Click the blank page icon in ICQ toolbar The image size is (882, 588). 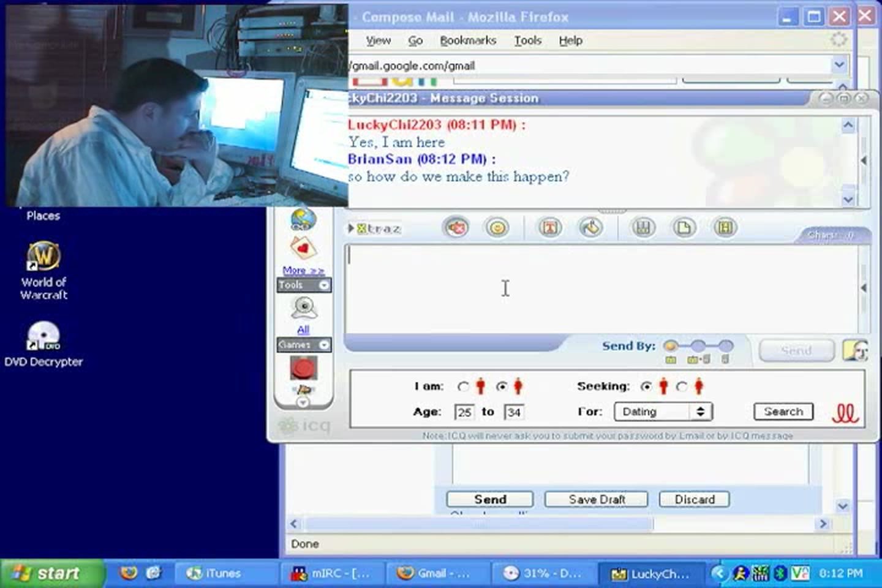click(684, 228)
